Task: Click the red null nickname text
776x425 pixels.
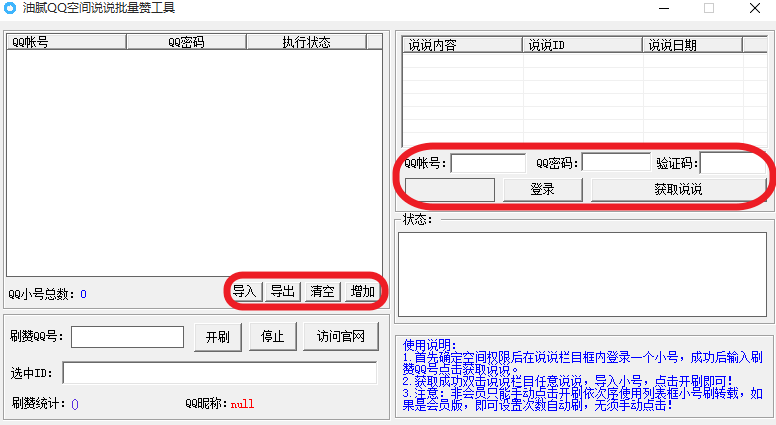Action: click(242, 404)
